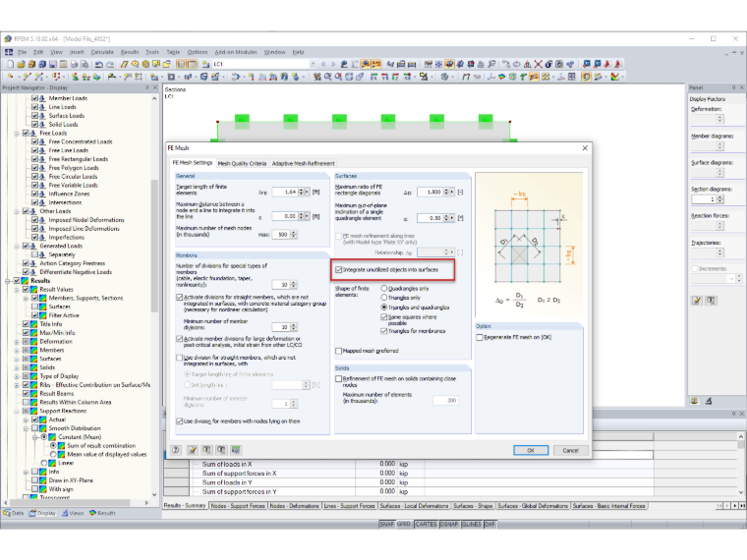
Task: Toggle 'Same squares where possible' checkbox
Action: coord(384,317)
